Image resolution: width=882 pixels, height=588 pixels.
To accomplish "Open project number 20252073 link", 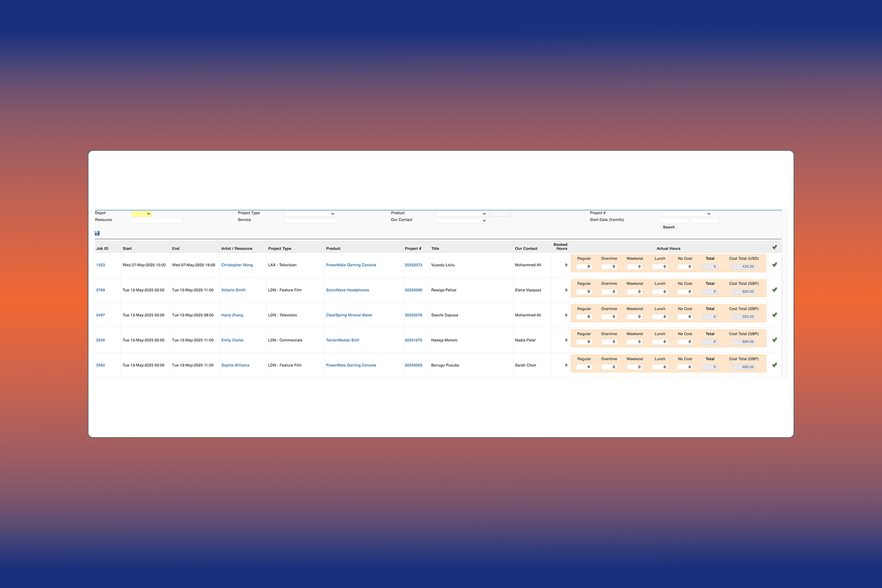I will coord(414,265).
